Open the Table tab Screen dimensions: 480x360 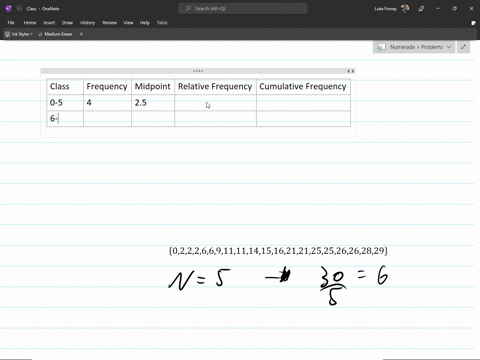pos(162,23)
